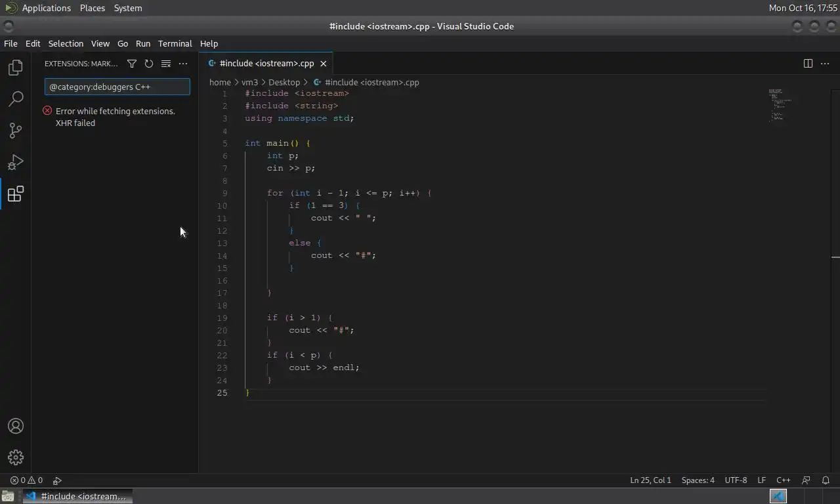Split the editor right

click(808, 64)
